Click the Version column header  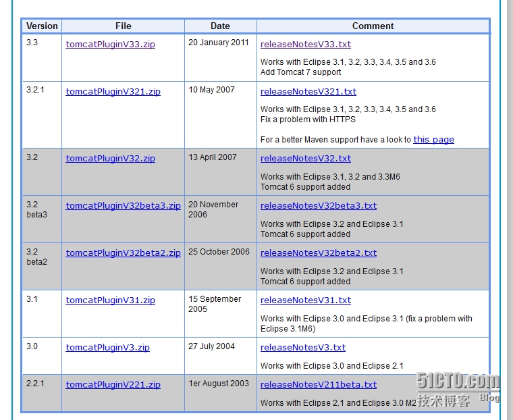coord(42,26)
